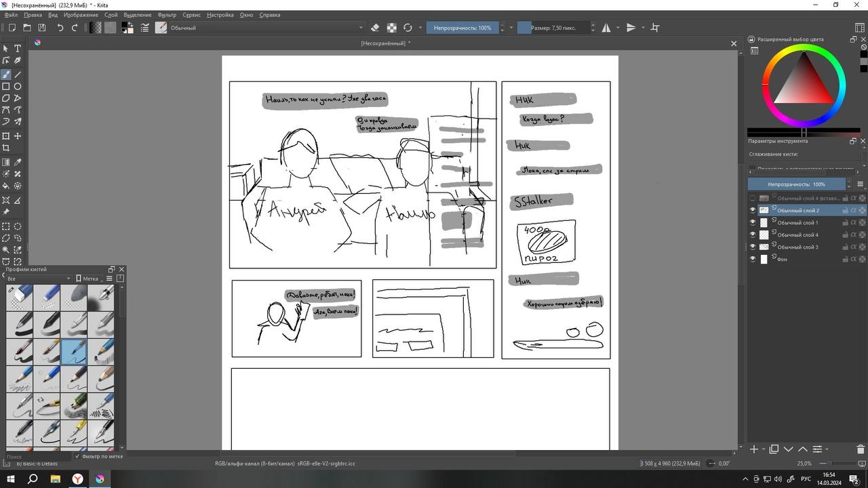
Task: Create a new document via toolbar icon
Action: click(12, 28)
